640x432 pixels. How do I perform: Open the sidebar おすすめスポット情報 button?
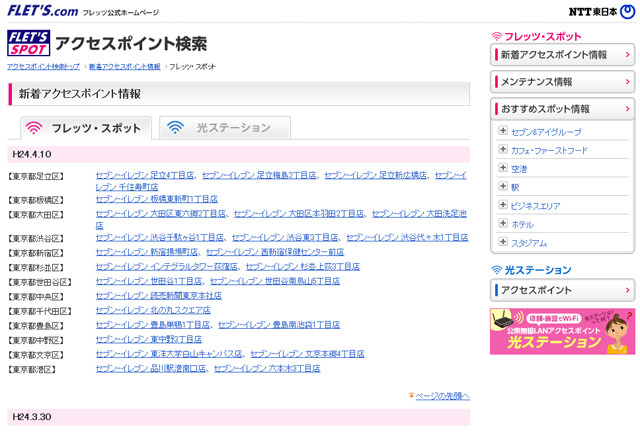click(562, 109)
